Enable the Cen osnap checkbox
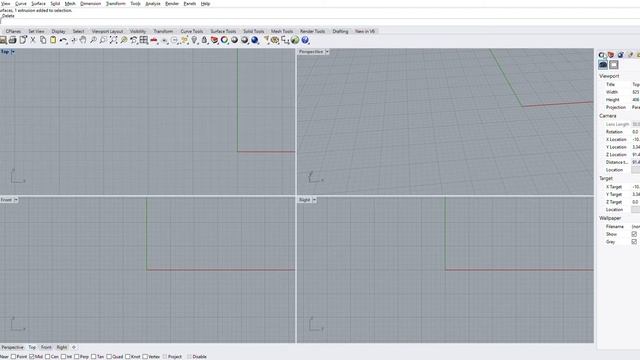The width and height of the screenshot is (640, 360). click(47, 356)
